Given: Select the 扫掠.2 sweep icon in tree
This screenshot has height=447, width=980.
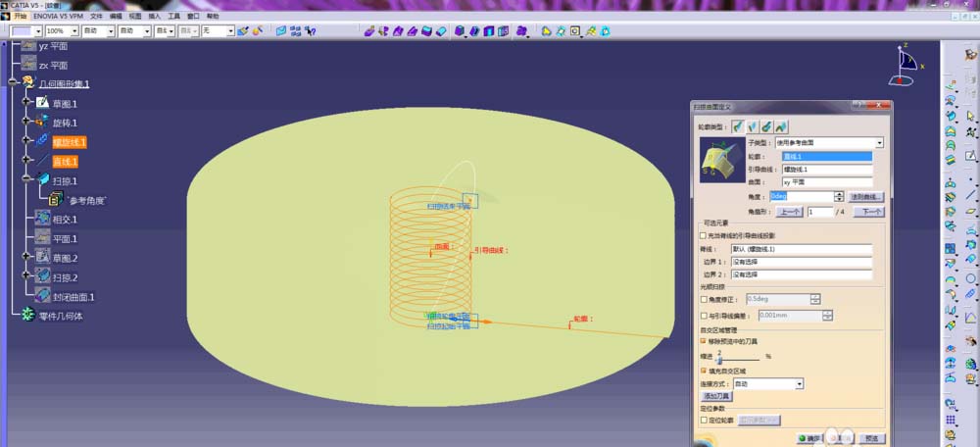Looking at the screenshot, I should click(42, 275).
